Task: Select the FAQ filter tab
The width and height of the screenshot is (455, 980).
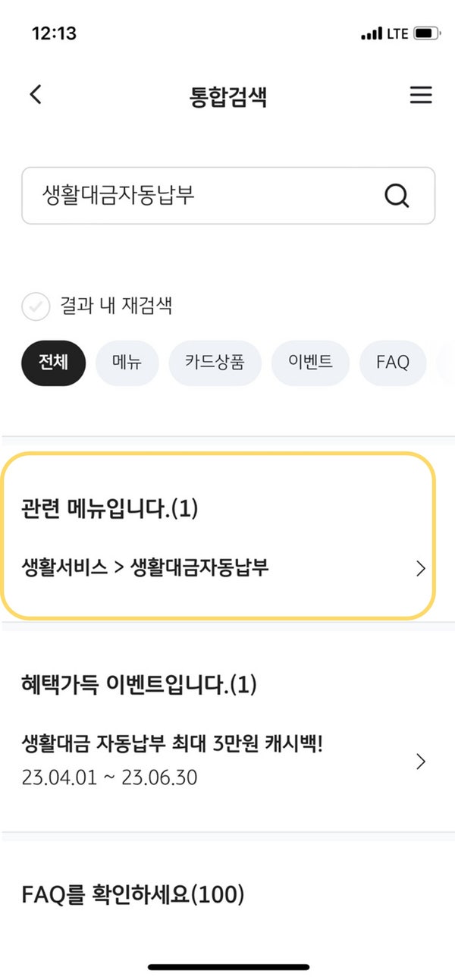Action: coord(392,363)
